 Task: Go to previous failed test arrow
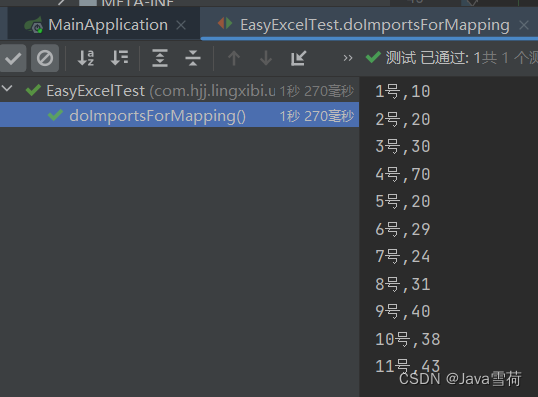234,58
